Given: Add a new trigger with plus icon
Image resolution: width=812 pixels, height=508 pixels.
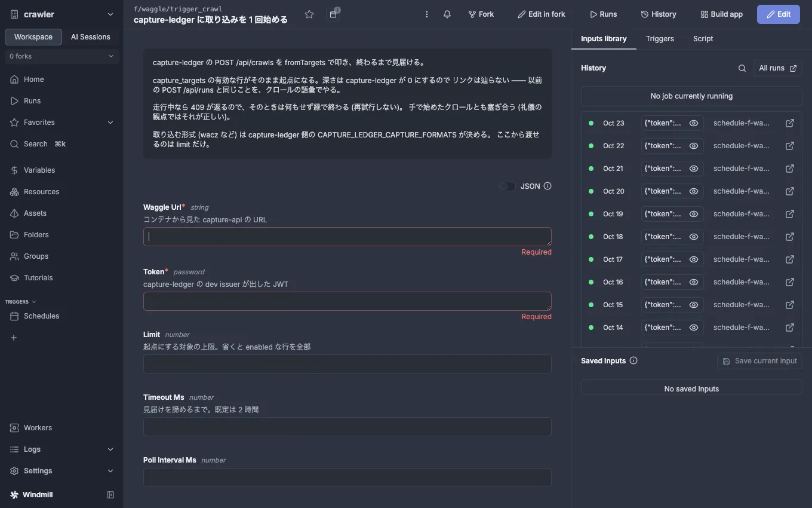Looking at the screenshot, I should pos(14,338).
